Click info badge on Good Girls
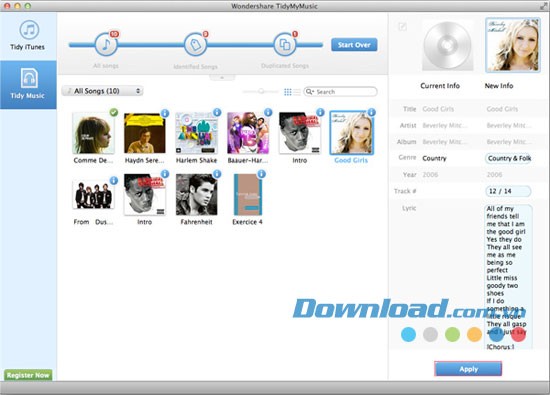This screenshot has width=550, height=395. click(x=371, y=112)
